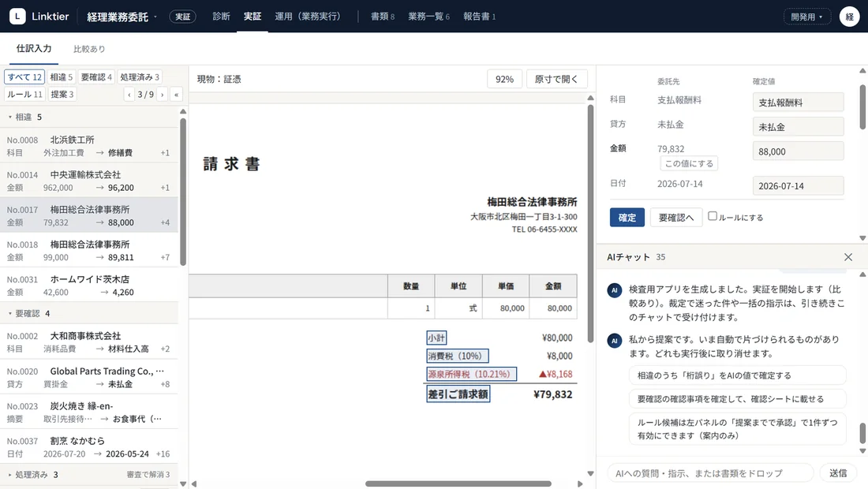Open the 経理業務委託 project dropdown
The image size is (868, 489).
(x=122, y=17)
